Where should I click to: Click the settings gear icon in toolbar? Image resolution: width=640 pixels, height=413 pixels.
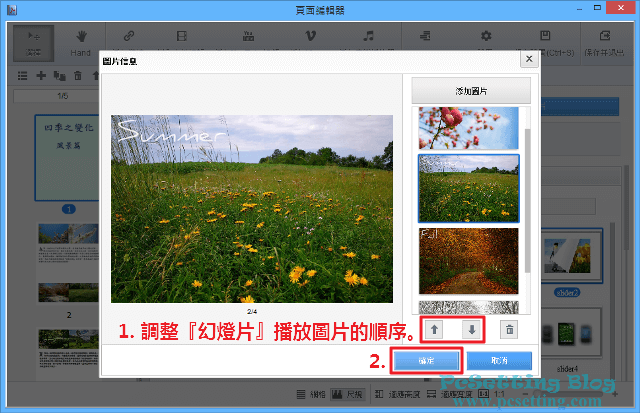(486, 36)
